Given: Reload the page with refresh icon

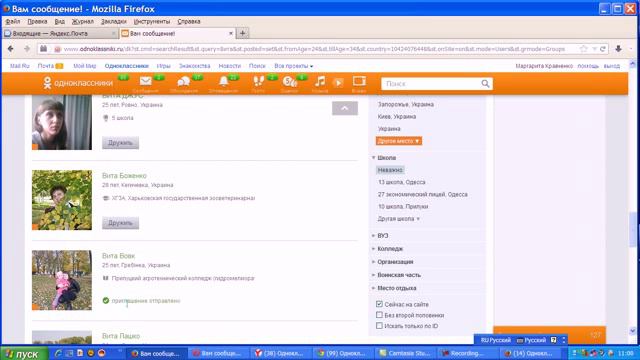Looking at the screenshot, I should click(x=602, y=49).
